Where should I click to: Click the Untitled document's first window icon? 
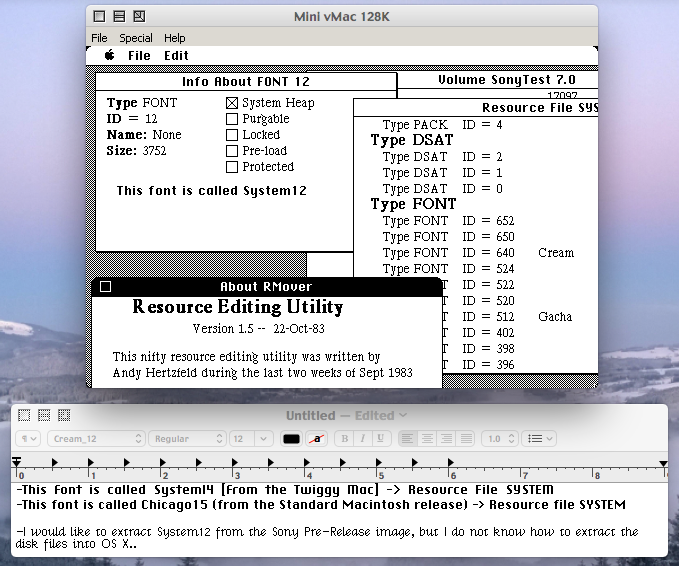pyautogui.click(x=24, y=416)
